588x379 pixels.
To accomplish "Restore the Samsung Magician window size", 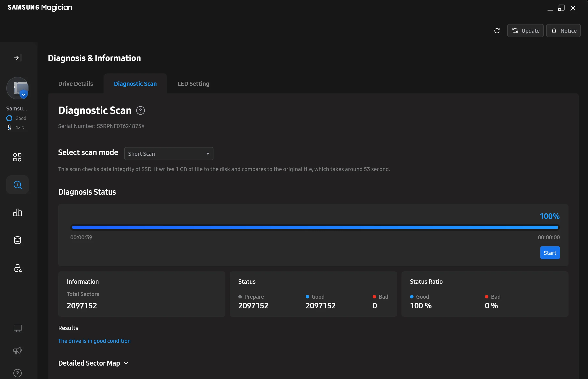I will [561, 8].
